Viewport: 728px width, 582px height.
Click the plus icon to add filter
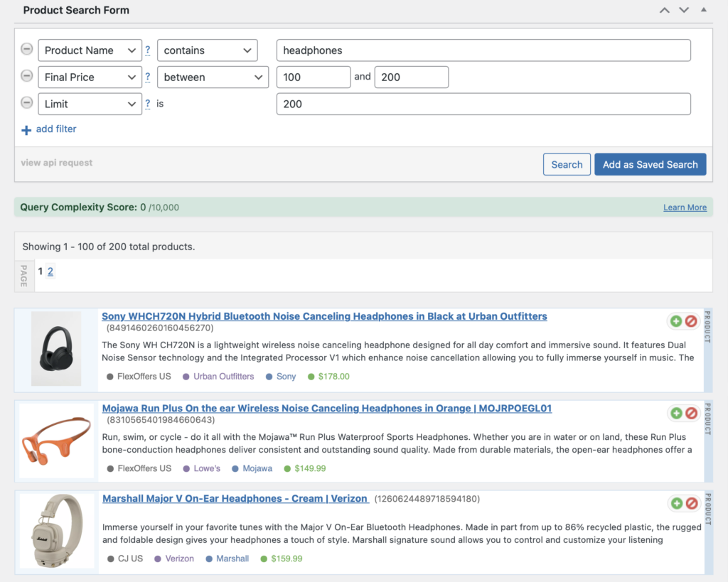(x=26, y=130)
